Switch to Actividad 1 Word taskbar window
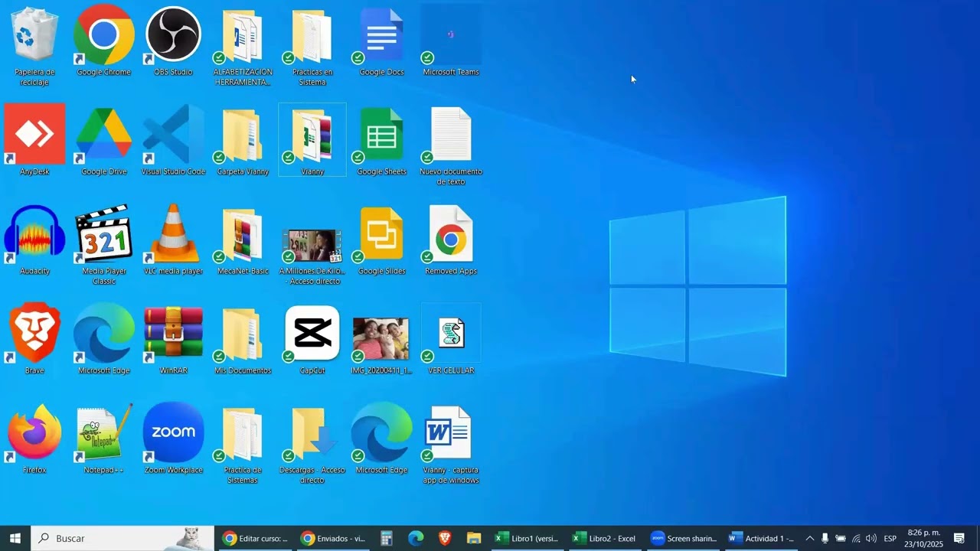This screenshot has width=980, height=551. [762, 538]
